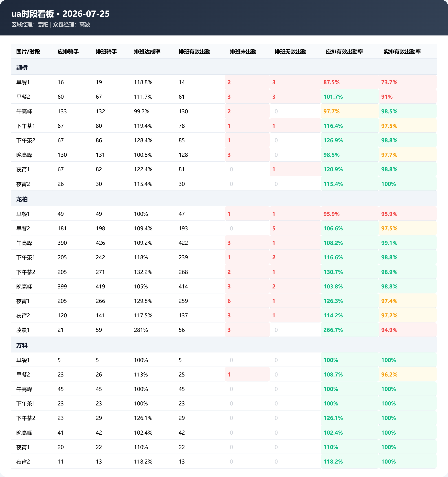The image size is (448, 477).
Task: Select the "131" cell in 颛桥 晚高峰
Action: pos(100,155)
